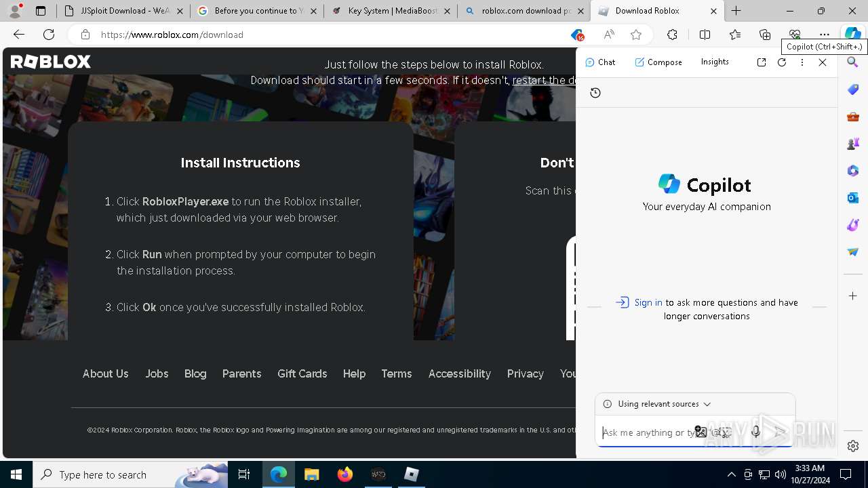Open Copilot chat history clock icon
The height and width of the screenshot is (488, 868).
[595, 93]
